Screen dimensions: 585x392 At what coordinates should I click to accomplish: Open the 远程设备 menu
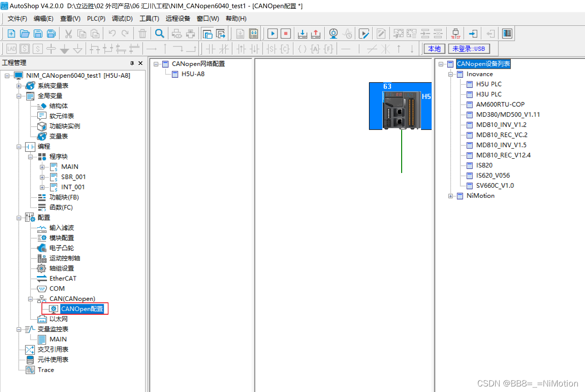click(178, 19)
